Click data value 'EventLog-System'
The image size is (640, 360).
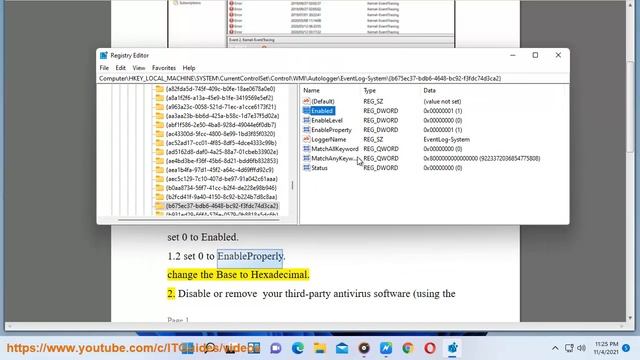[447, 139]
